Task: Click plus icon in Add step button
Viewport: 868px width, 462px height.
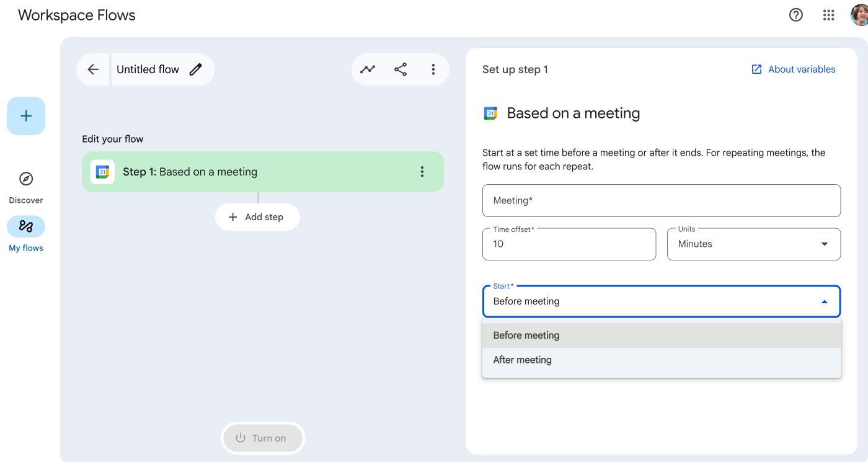Action: 233,217
